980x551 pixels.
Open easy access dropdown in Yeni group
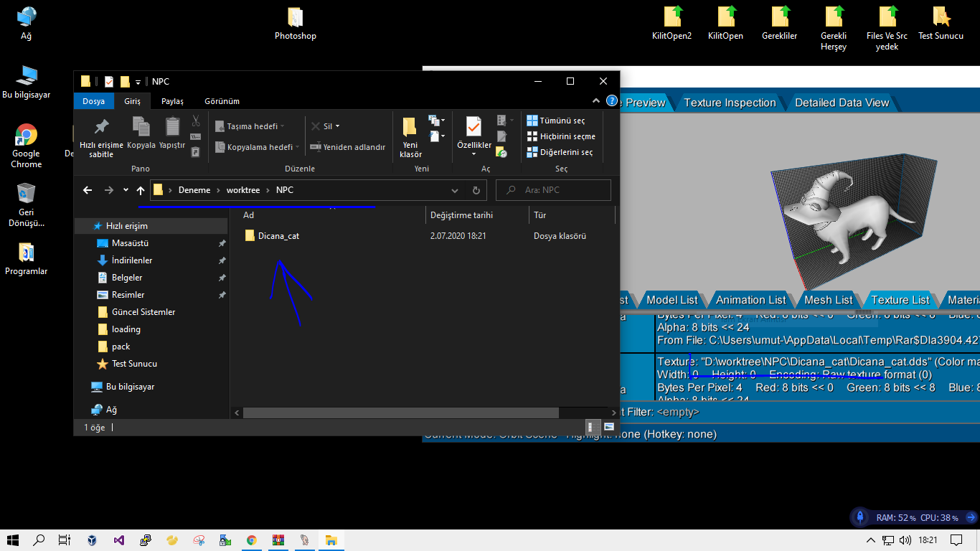coord(437,136)
